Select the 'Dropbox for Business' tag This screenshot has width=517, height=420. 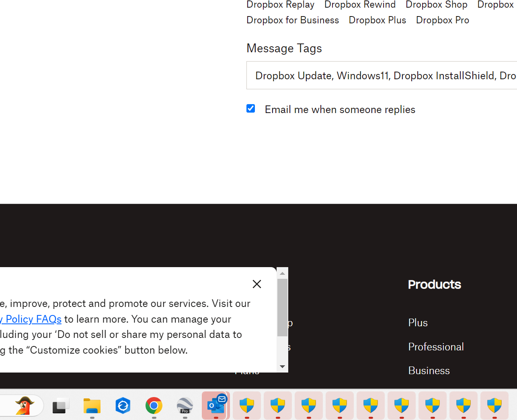point(293,20)
